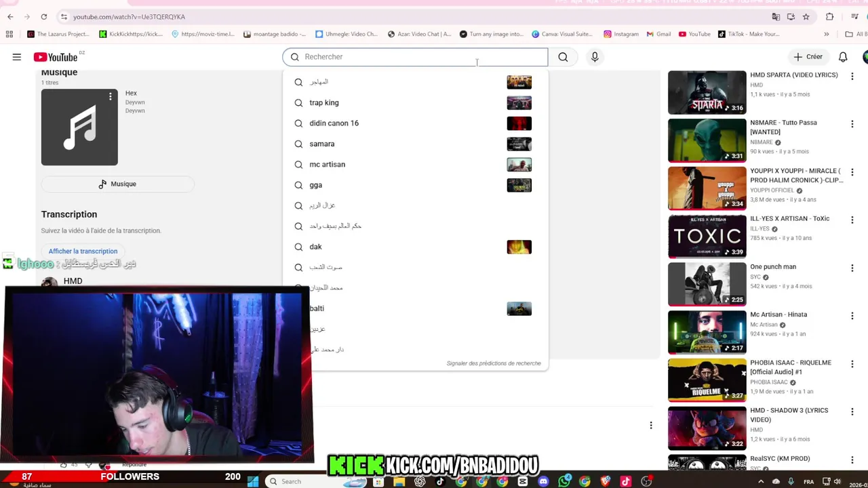Click the YouTube logo

click(x=56, y=58)
